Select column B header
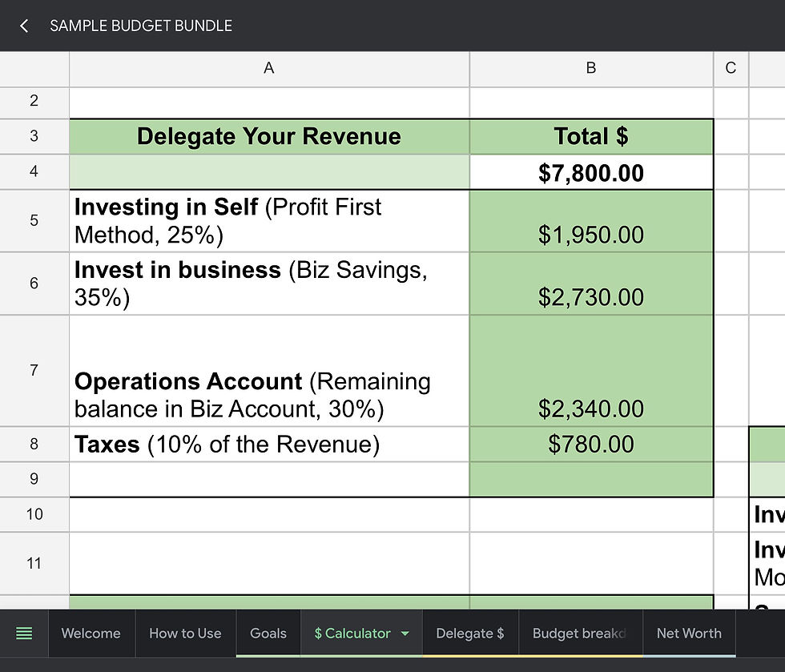The width and height of the screenshot is (785, 672). 591,68
